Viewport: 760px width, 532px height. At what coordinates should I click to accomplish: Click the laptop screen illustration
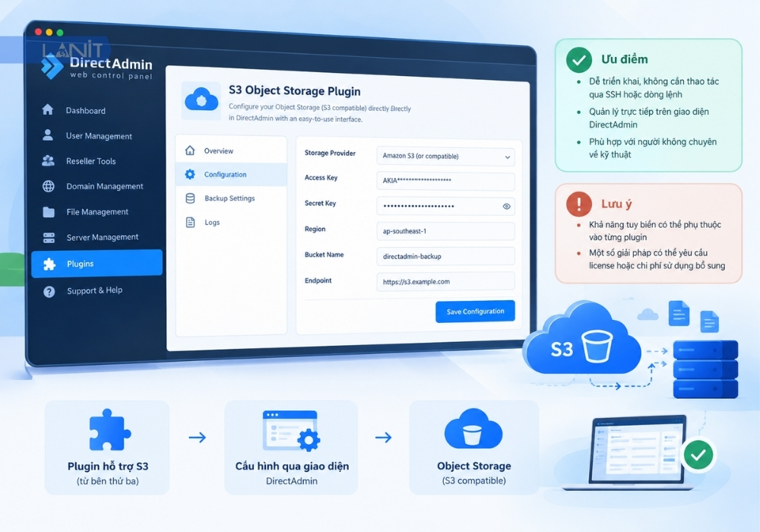[x=639, y=449]
